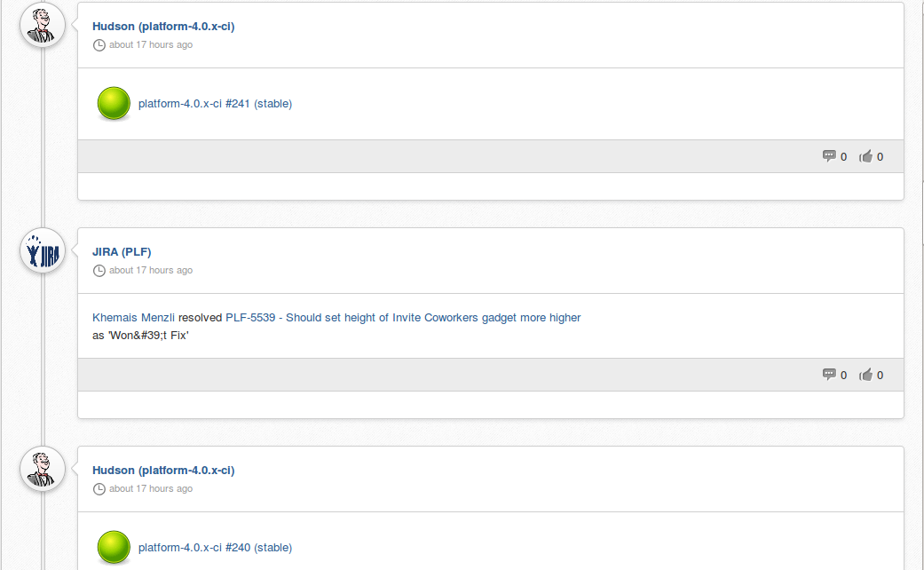Like the JIRA PLF activity
Viewport: 924px width, 570px height.
coord(871,375)
